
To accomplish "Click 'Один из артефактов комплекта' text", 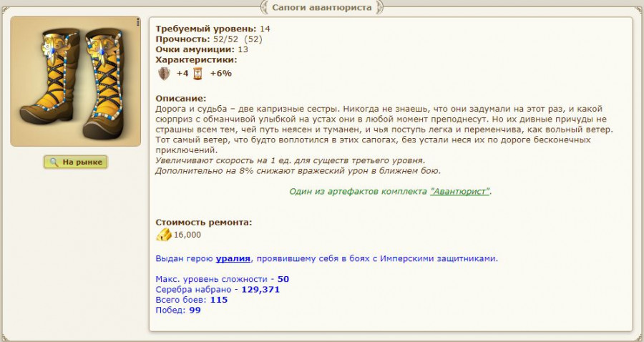I will pyautogui.click(x=358, y=191).
